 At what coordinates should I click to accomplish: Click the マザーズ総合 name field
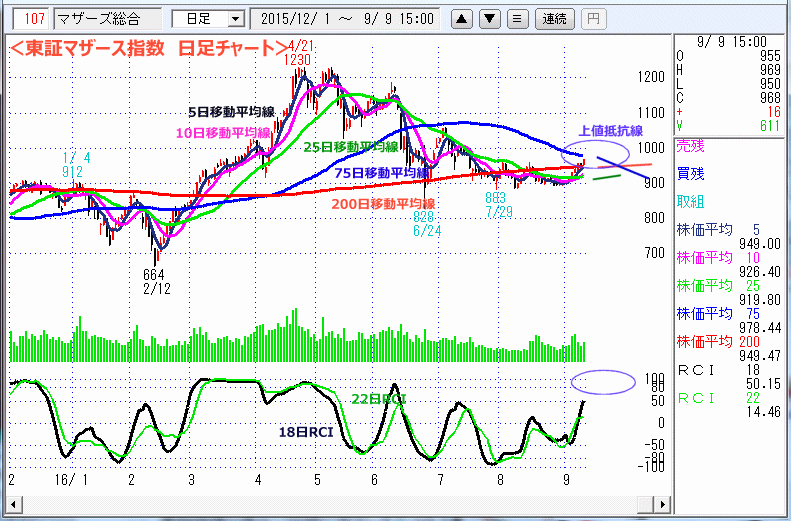(x=107, y=18)
